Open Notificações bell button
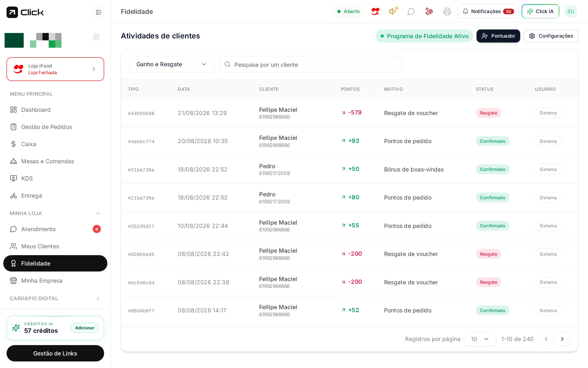 pos(488,11)
